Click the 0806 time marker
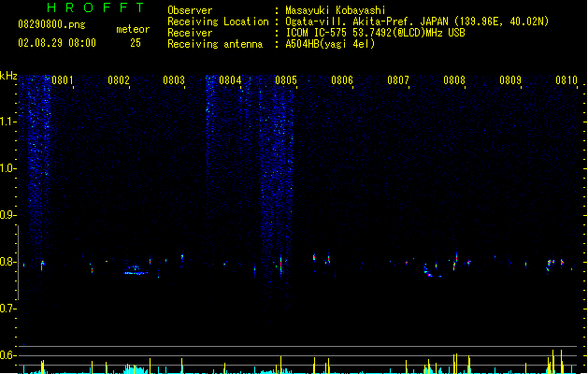588x374 pixels. click(342, 79)
